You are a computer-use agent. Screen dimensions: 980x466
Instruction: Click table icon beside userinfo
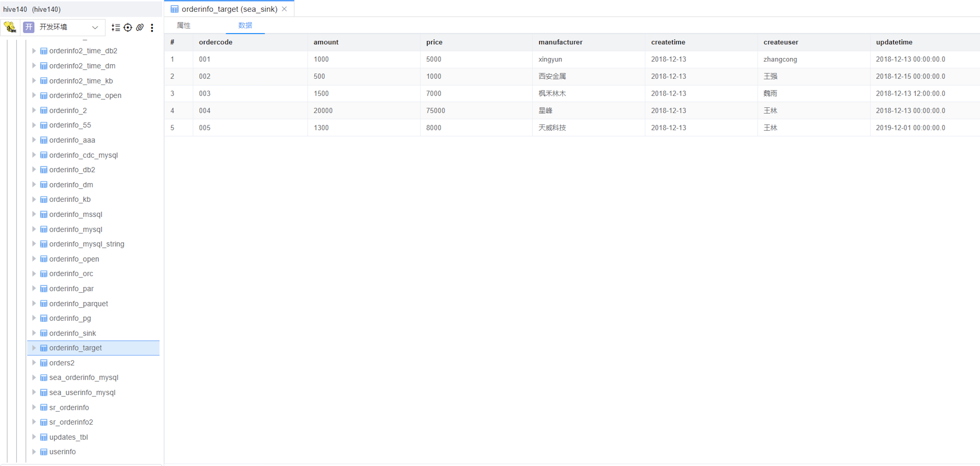[44, 452]
